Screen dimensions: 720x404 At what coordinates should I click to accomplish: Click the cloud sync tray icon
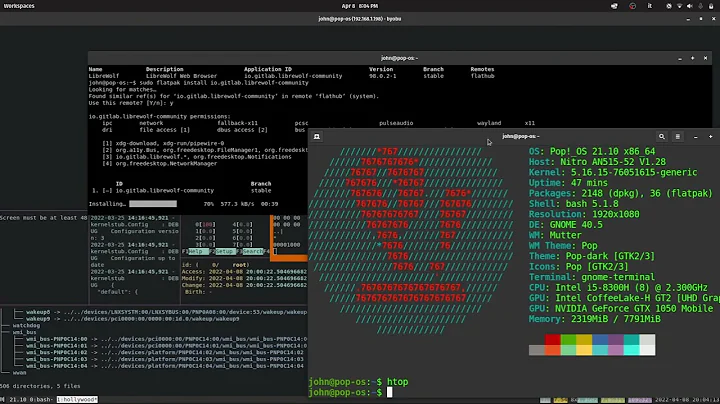click(x=614, y=6)
